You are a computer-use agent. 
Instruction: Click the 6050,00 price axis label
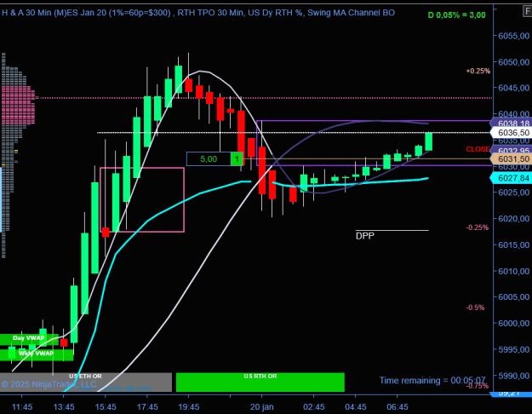click(513, 62)
